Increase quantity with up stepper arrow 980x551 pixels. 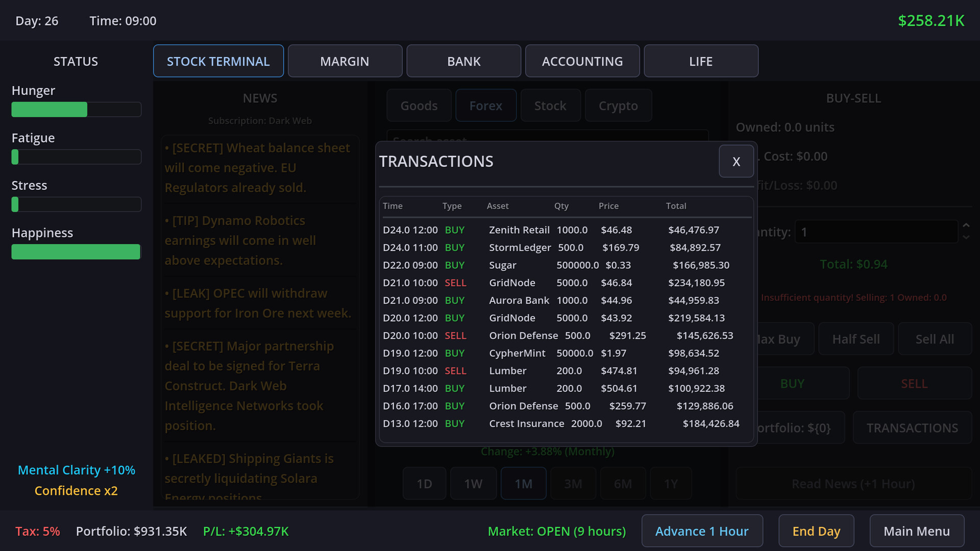click(966, 225)
